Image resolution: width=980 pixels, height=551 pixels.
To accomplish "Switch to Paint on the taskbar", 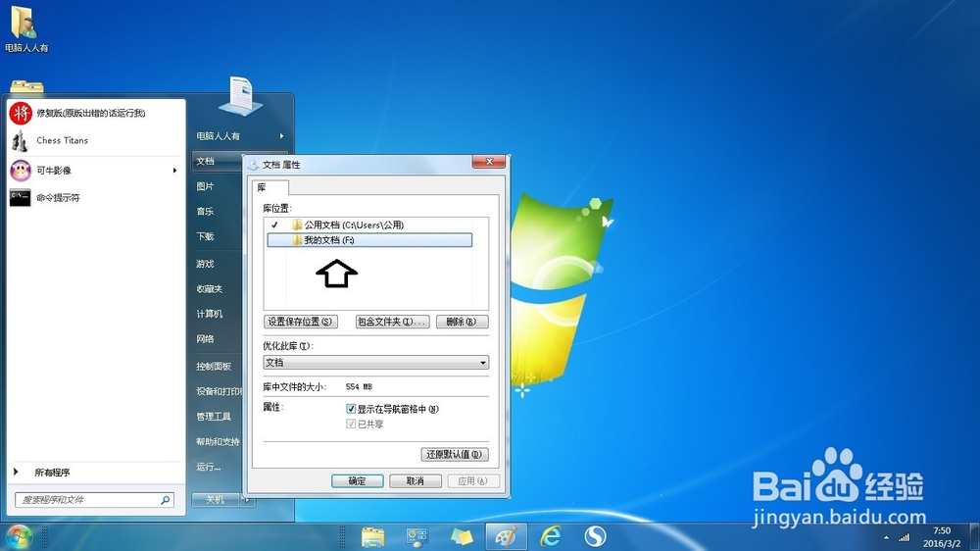I will tap(507, 537).
